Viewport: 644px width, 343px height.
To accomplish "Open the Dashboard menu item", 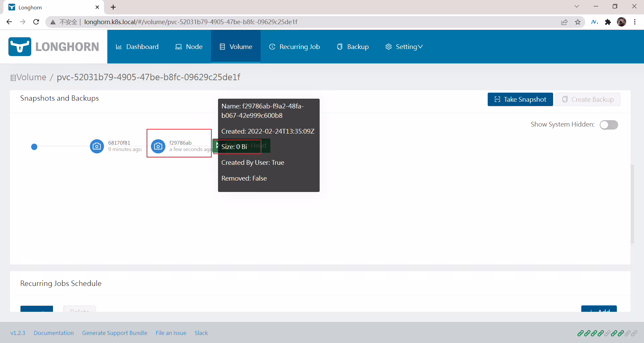I will pyautogui.click(x=137, y=47).
